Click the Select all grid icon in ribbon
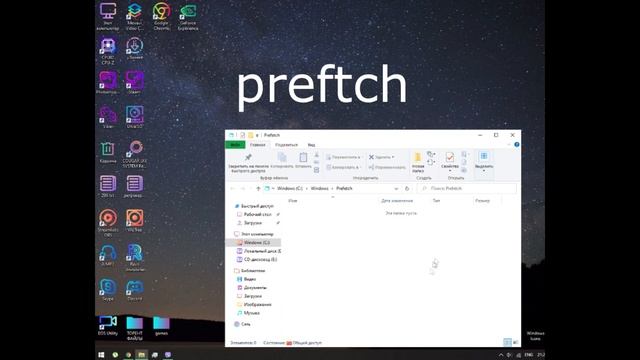 click(484, 156)
